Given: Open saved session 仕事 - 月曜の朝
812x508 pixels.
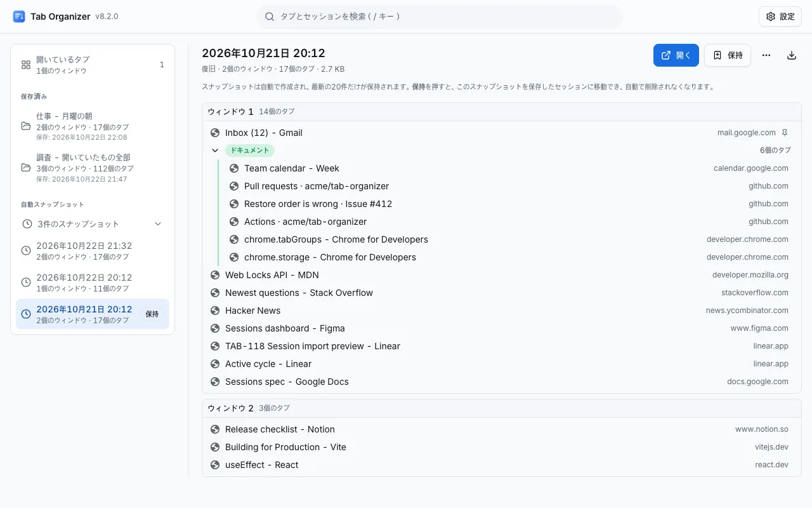Looking at the screenshot, I should point(93,126).
